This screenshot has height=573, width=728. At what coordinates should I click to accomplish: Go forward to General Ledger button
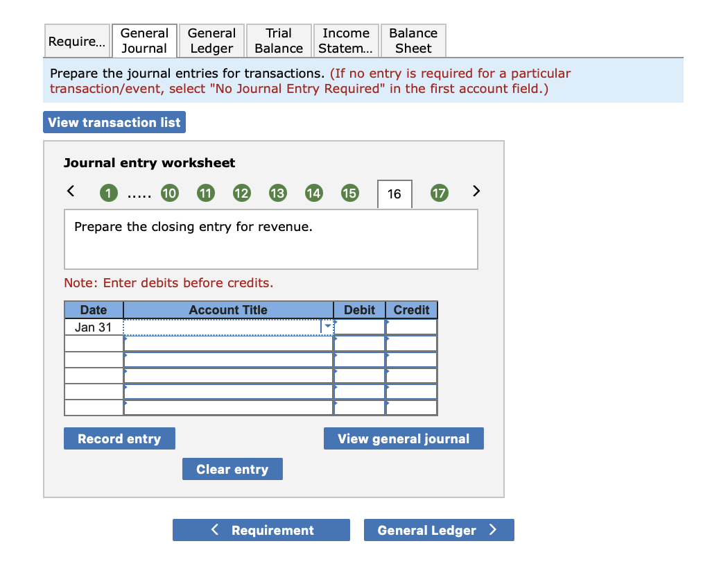[439, 530]
